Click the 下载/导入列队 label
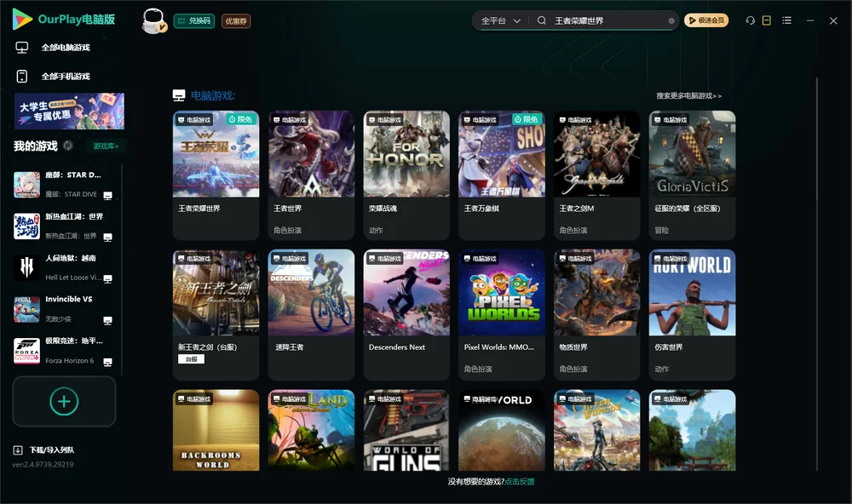852x504 pixels. [x=52, y=450]
